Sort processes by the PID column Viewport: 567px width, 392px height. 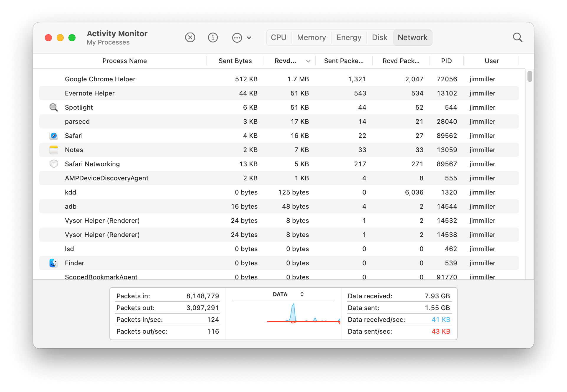446,61
